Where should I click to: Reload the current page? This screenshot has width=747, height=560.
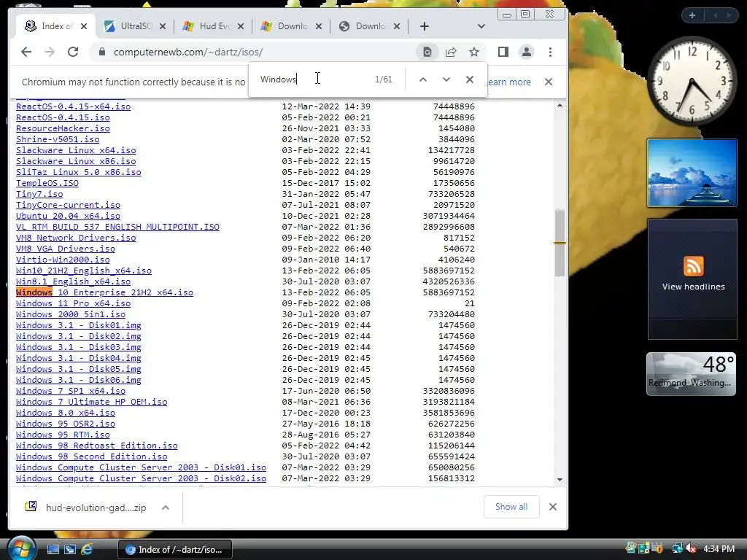coord(73,52)
